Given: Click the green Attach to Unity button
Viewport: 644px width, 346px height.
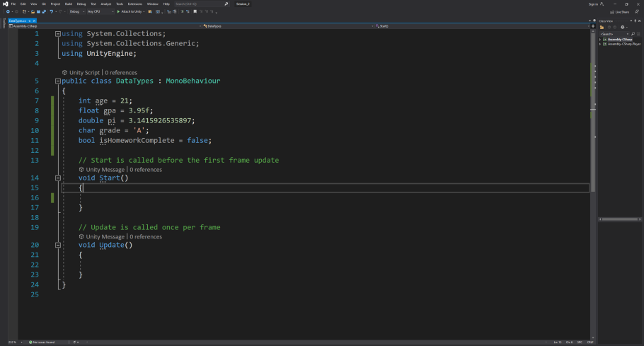Looking at the screenshot, I should pos(130,11).
